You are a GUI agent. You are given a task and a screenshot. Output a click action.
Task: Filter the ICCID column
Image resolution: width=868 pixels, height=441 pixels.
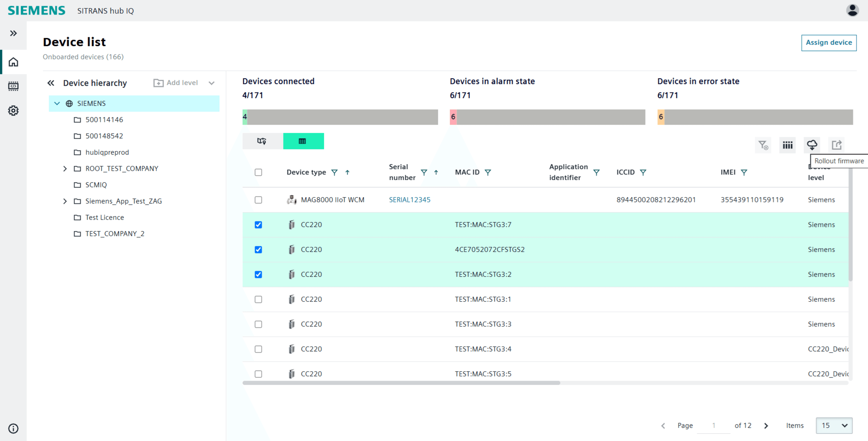pos(643,173)
